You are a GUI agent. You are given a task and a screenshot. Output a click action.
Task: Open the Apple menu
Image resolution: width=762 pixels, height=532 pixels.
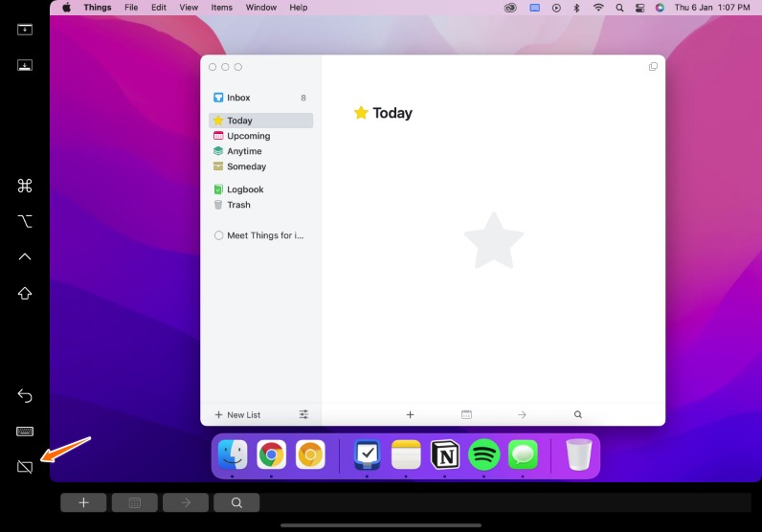[x=67, y=8]
